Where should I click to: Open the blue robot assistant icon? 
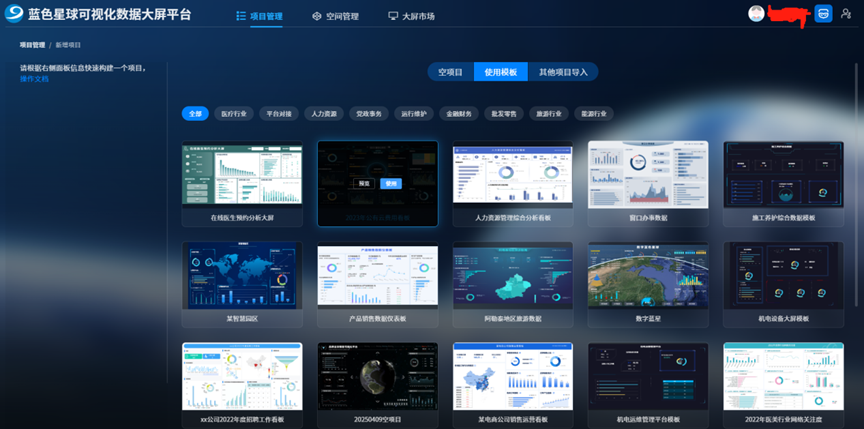click(823, 13)
